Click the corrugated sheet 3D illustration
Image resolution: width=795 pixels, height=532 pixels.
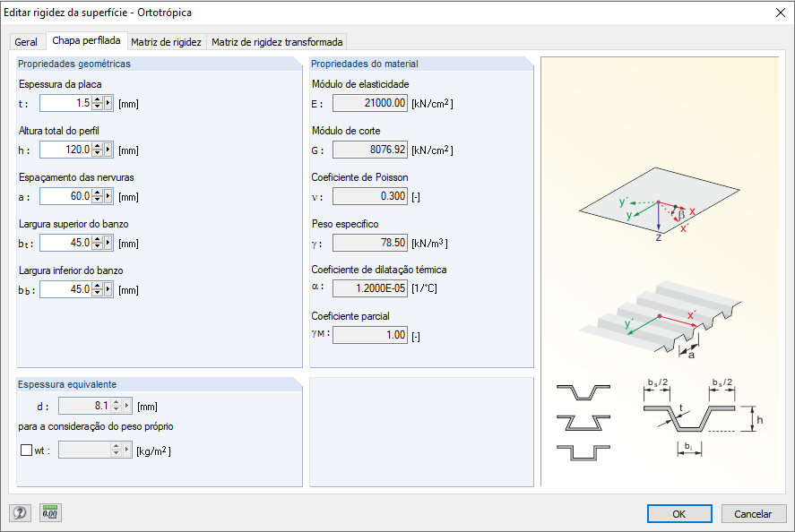click(x=661, y=319)
